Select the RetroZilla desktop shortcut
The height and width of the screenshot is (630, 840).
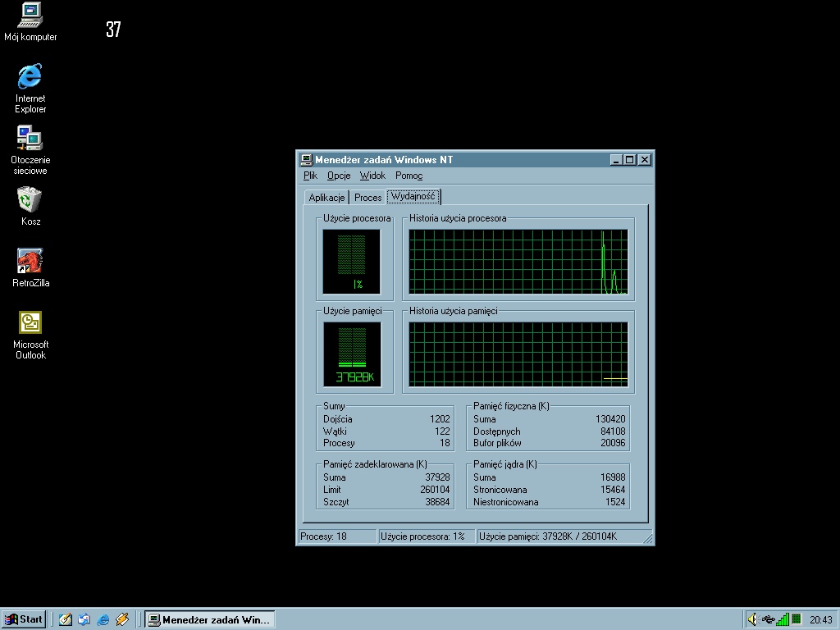[x=30, y=268]
